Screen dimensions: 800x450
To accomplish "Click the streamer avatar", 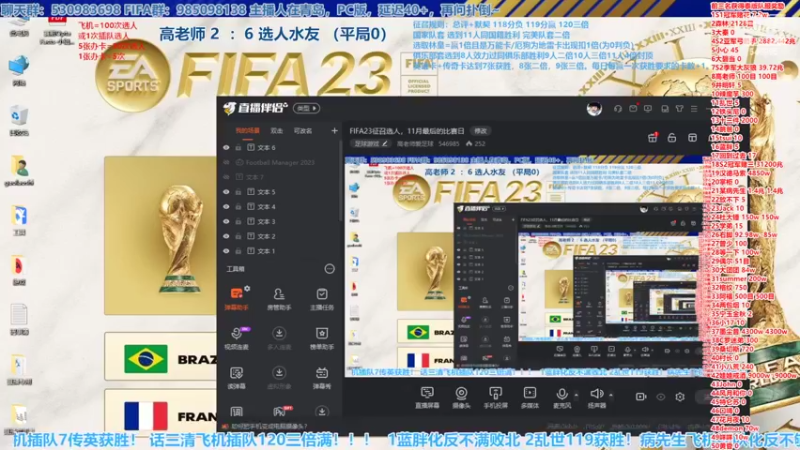I will [594, 109].
